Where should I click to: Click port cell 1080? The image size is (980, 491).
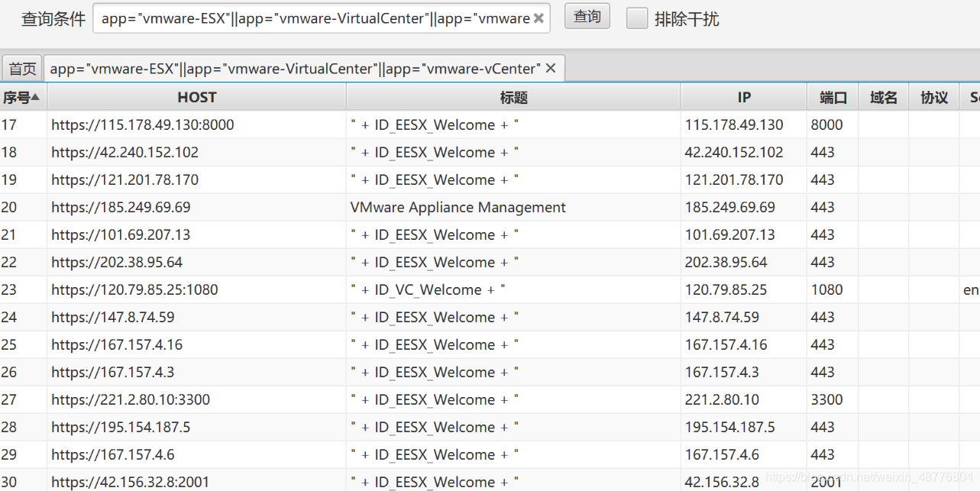(x=826, y=289)
